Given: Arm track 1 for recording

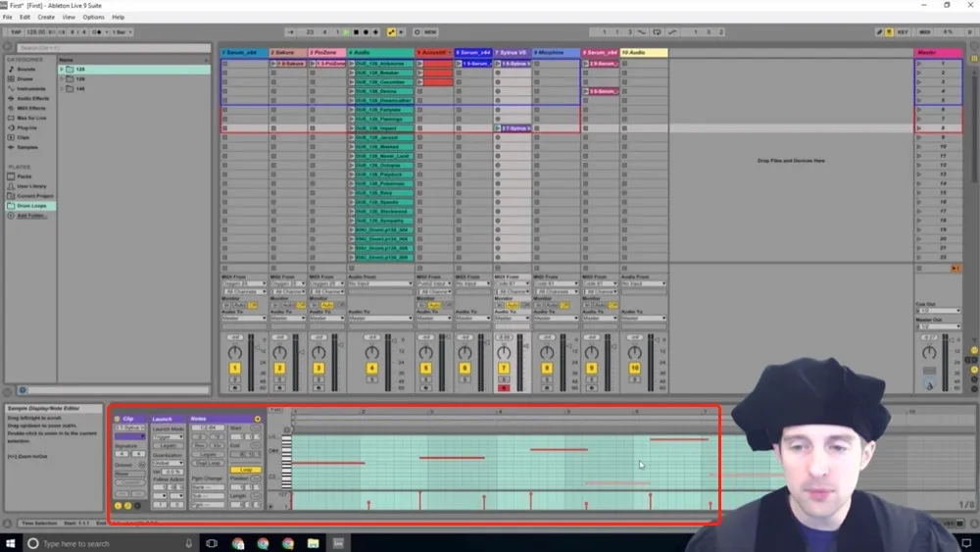Looking at the screenshot, I should click(x=235, y=388).
